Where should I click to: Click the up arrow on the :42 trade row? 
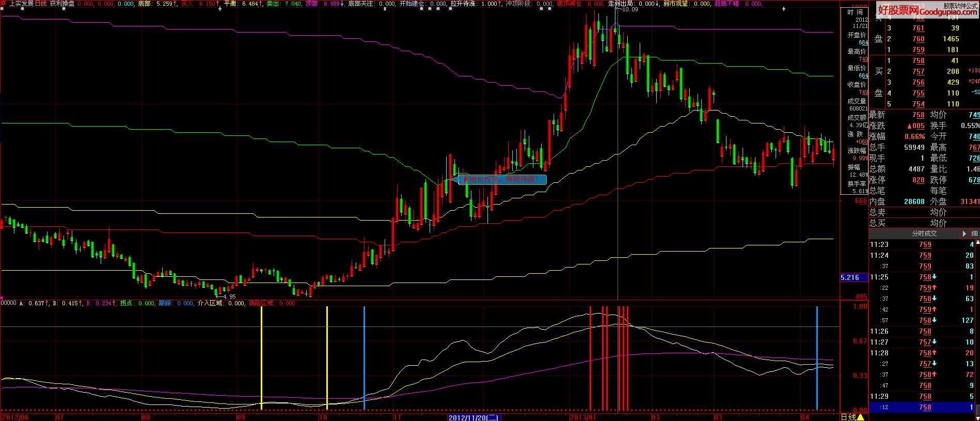click(x=935, y=309)
